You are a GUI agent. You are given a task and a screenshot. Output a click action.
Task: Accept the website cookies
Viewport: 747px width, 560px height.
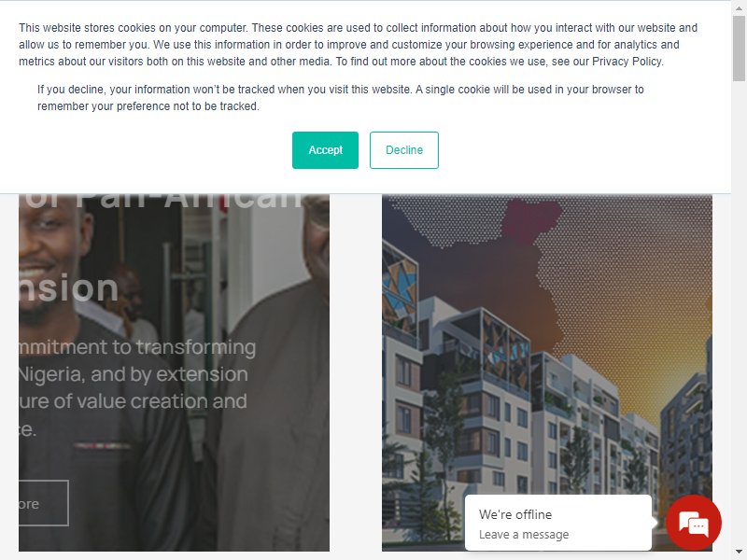tap(325, 150)
